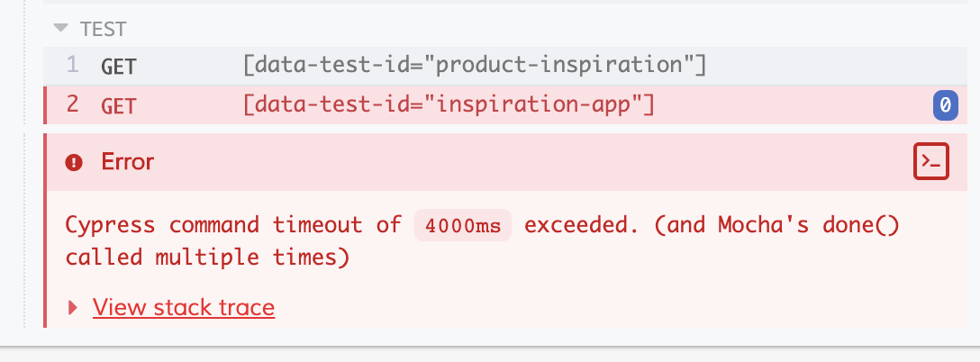Collapse the TEST section triangle
The image size is (980, 362).
[x=60, y=28]
